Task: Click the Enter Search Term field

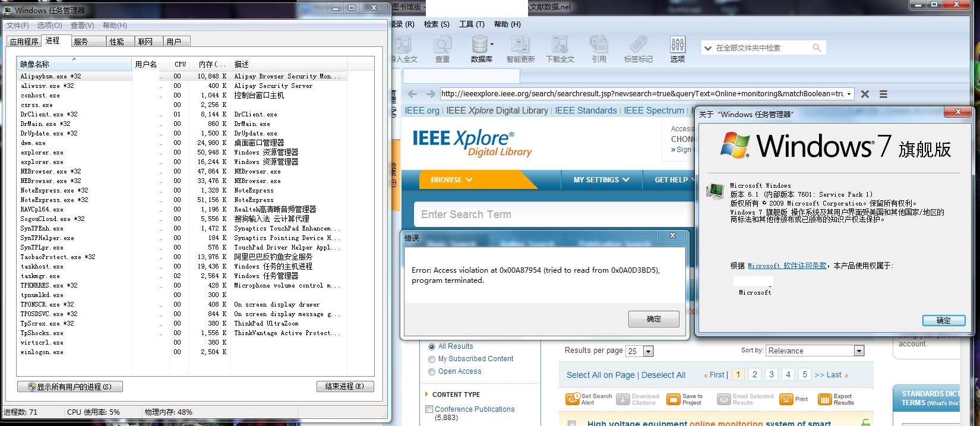Action: [x=554, y=214]
